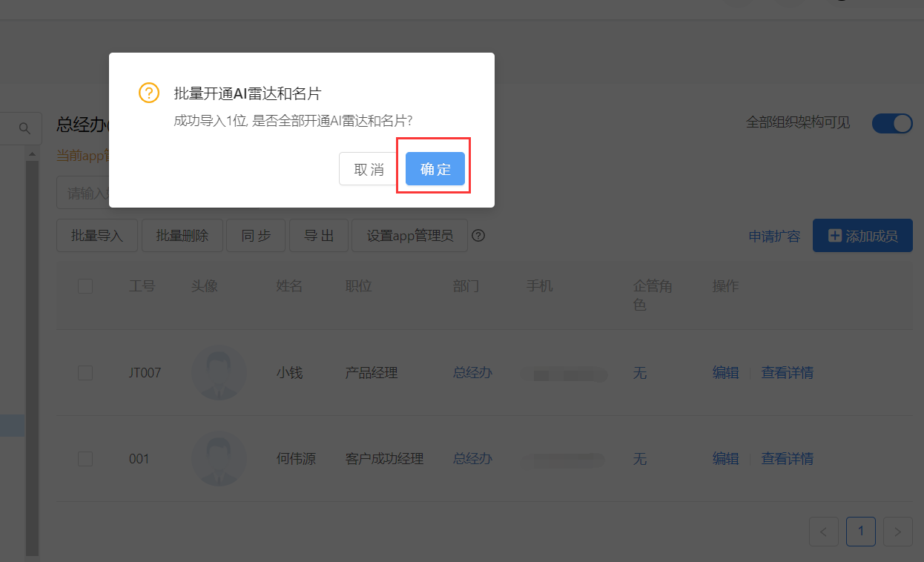Viewport: 924px width, 562px height.
Task: Go to previous page arrow
Action: coord(824,532)
